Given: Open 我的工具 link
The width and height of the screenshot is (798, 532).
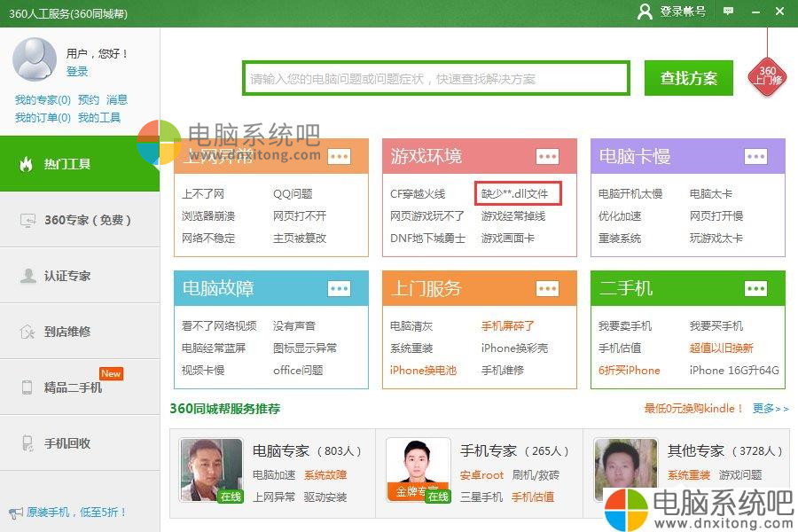Looking at the screenshot, I should coord(99,118).
